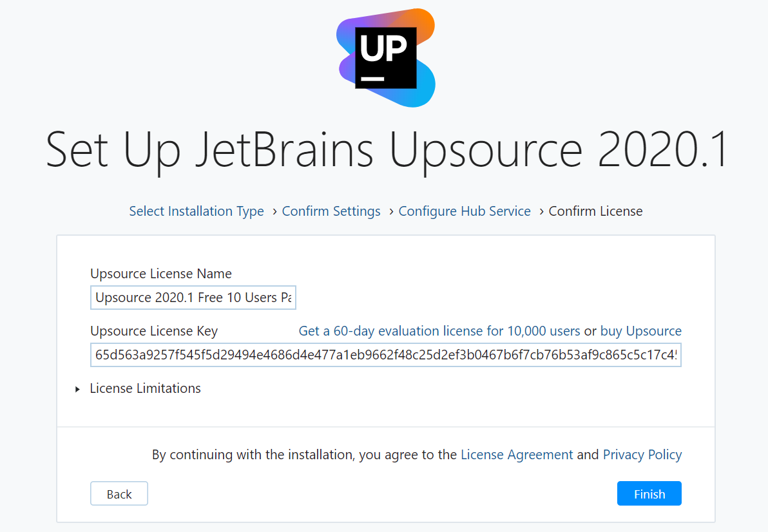This screenshot has height=532, width=768.
Task: Return to Configure Hub Service step
Action: click(x=465, y=211)
